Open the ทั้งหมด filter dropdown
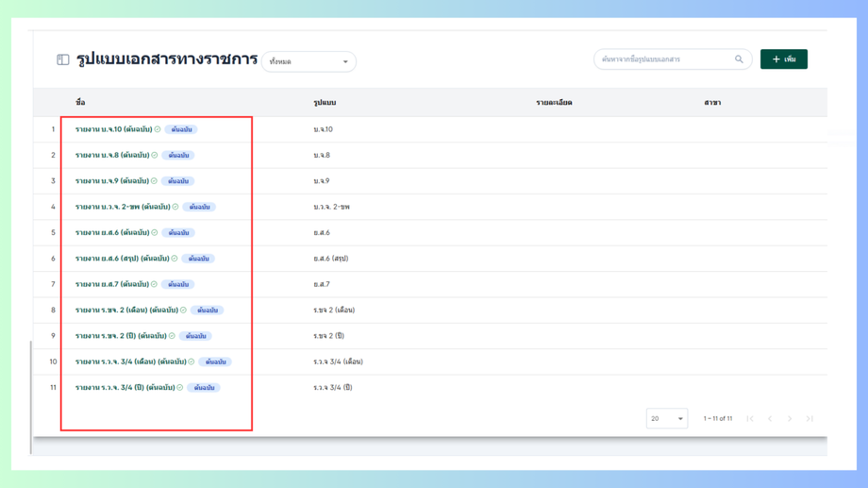868x488 pixels. 309,61
